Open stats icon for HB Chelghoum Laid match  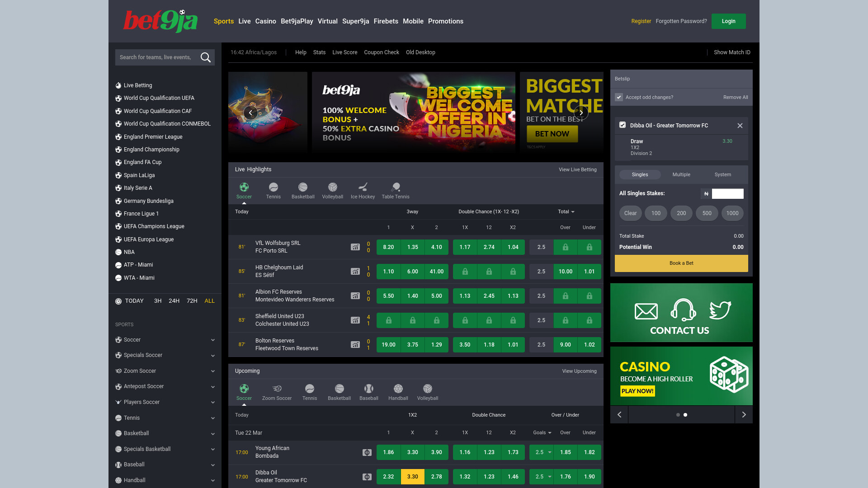pyautogui.click(x=355, y=272)
